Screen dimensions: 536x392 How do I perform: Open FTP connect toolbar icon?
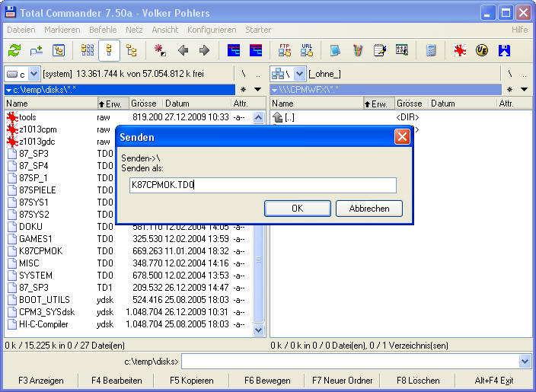tap(285, 50)
